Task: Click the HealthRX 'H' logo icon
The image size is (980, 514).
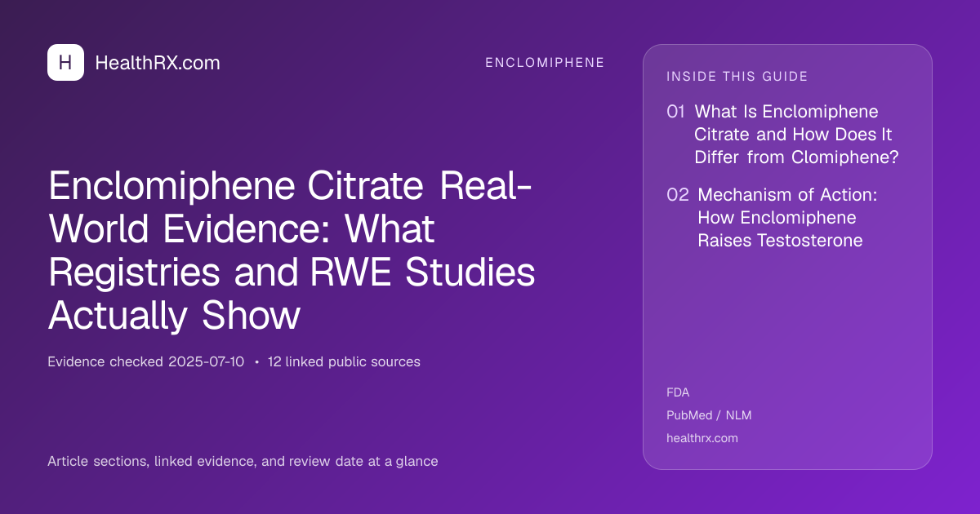Action: [x=65, y=63]
